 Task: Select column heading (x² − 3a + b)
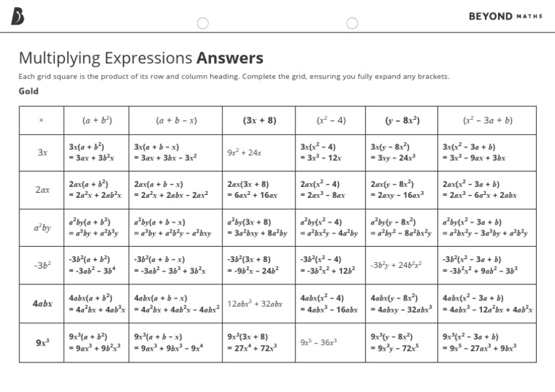pos(487,120)
